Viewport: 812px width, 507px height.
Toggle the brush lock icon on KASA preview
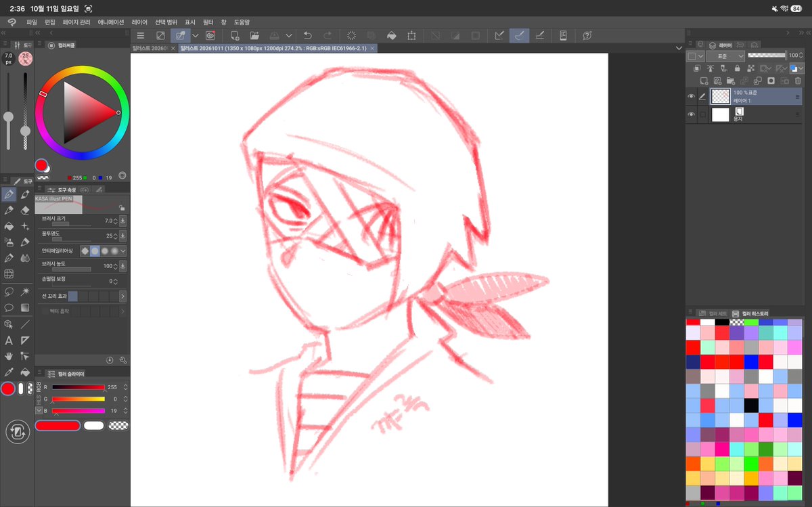(x=121, y=208)
